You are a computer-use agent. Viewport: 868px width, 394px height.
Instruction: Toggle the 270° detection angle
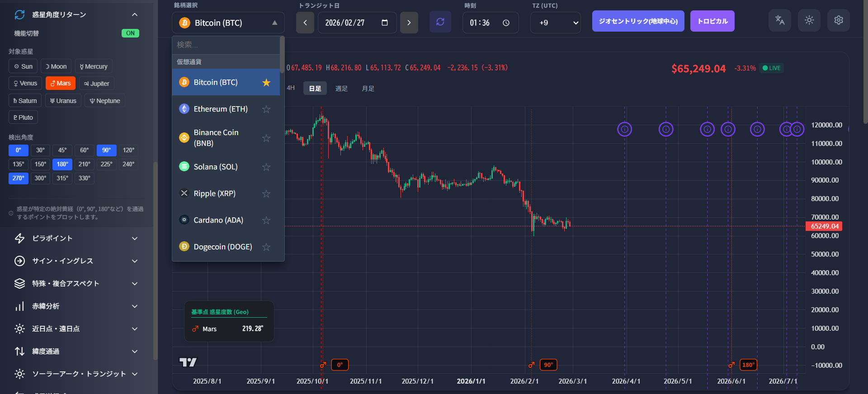point(19,178)
